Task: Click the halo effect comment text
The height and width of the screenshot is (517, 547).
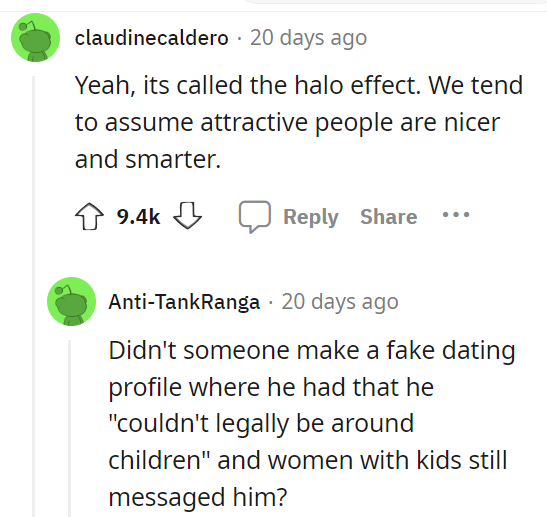Action: pos(299,122)
